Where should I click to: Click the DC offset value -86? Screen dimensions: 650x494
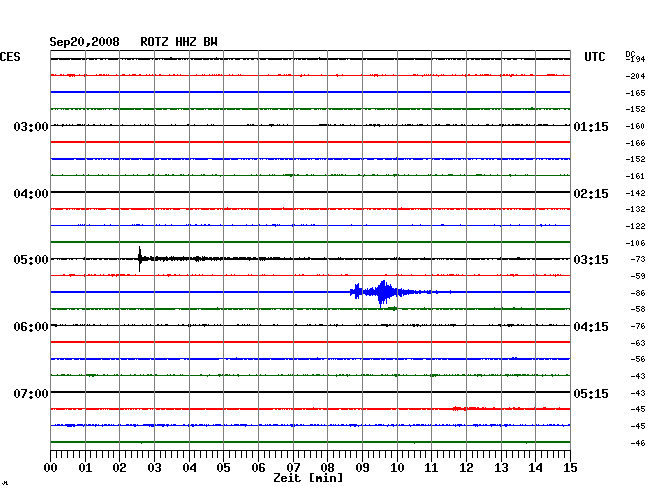click(x=638, y=293)
